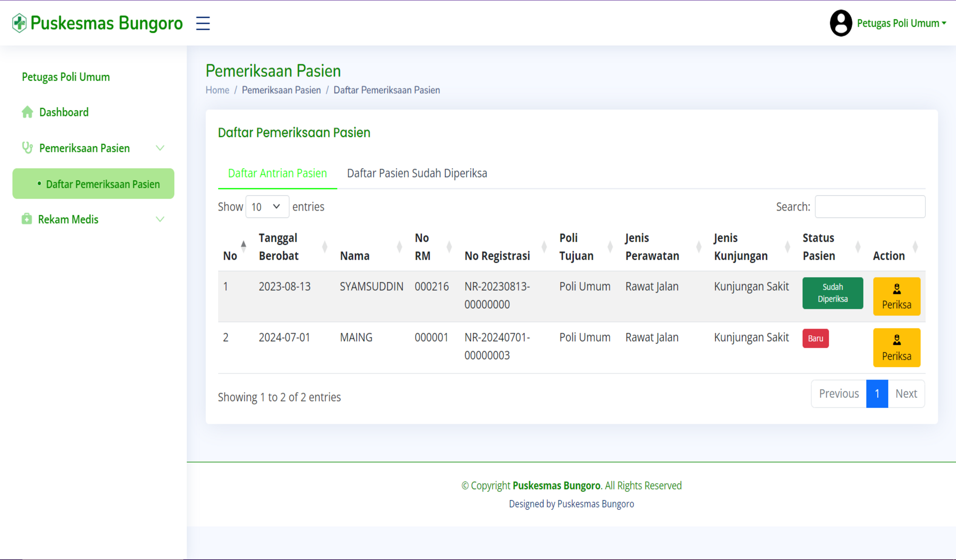Viewport: 956px width, 560px height.
Task: Open the show entries count dropdown
Action: pyautogui.click(x=267, y=207)
